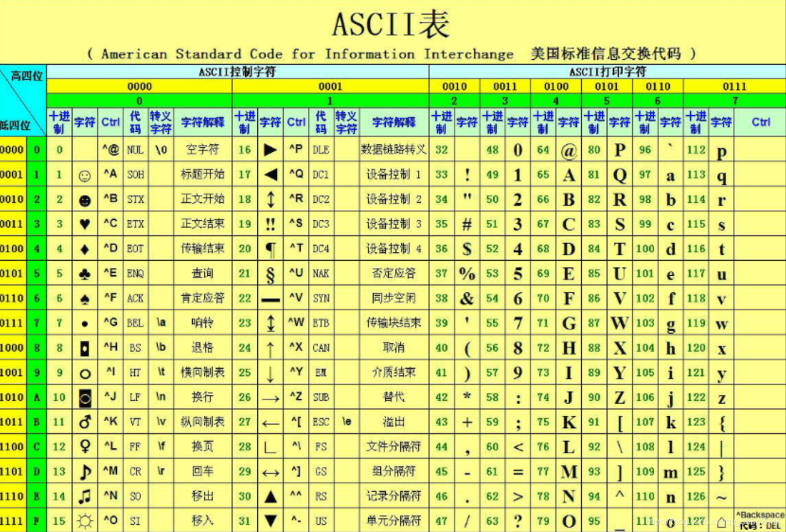Click the single eighth note symbol
Screen dimensions: 786x532
point(85,472)
